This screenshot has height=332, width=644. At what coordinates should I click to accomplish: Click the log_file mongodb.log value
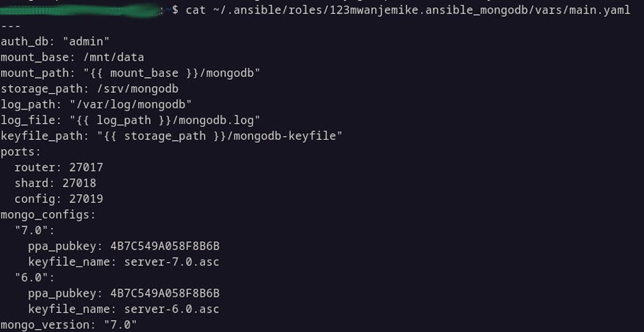coord(165,120)
